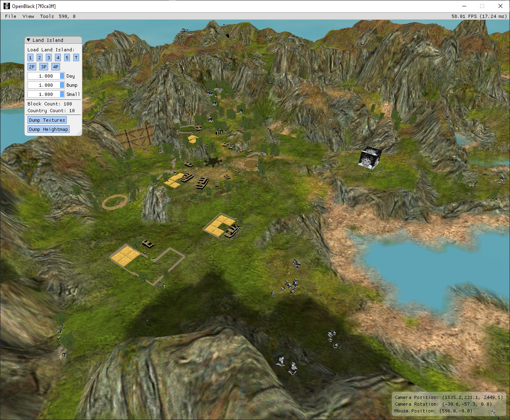The width and height of the screenshot is (510, 420).
Task: Select the textured cube with face
Action: point(370,158)
